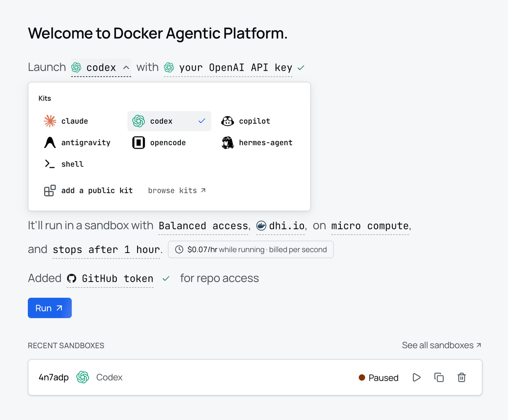Select the hermes-agent kit
This screenshot has height=420, width=508.
(257, 143)
